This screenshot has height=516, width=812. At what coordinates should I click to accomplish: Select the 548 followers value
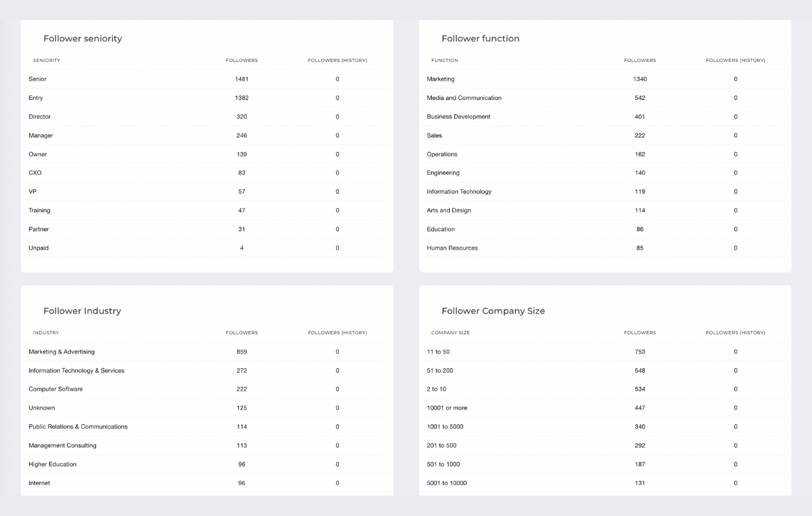coord(640,370)
